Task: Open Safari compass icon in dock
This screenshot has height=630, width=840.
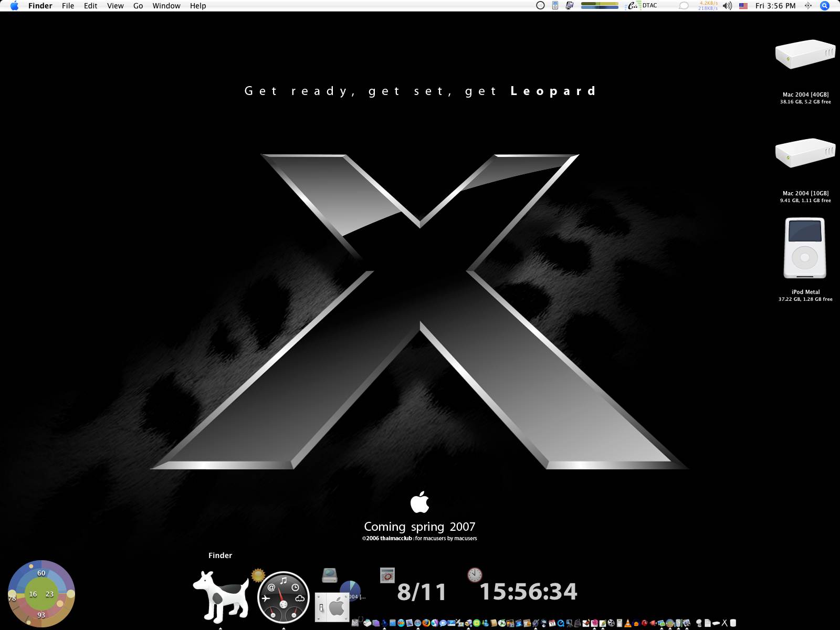Action: (418, 623)
